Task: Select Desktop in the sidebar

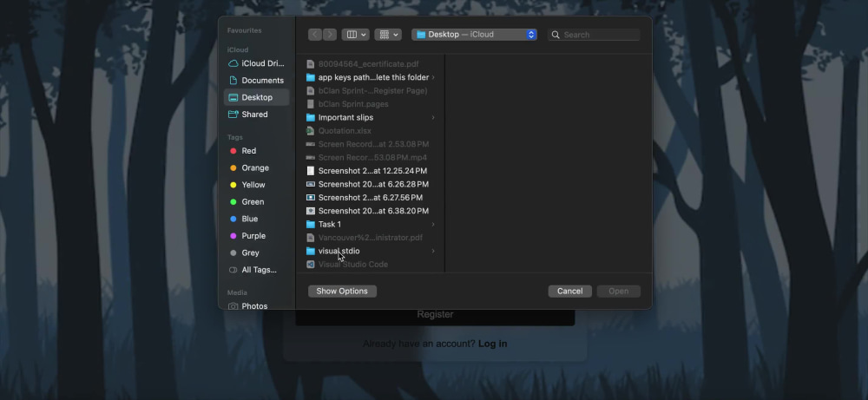Action: (x=256, y=97)
